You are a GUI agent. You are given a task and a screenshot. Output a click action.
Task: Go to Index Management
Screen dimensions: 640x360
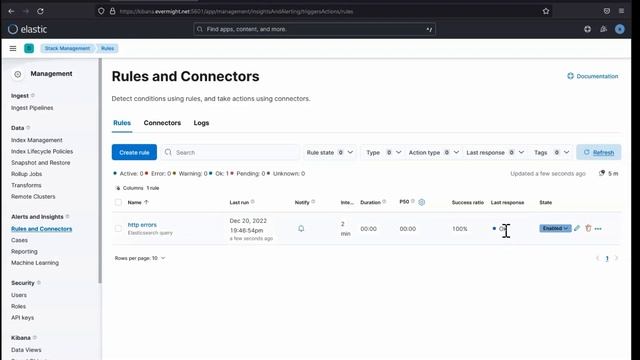[x=37, y=140]
